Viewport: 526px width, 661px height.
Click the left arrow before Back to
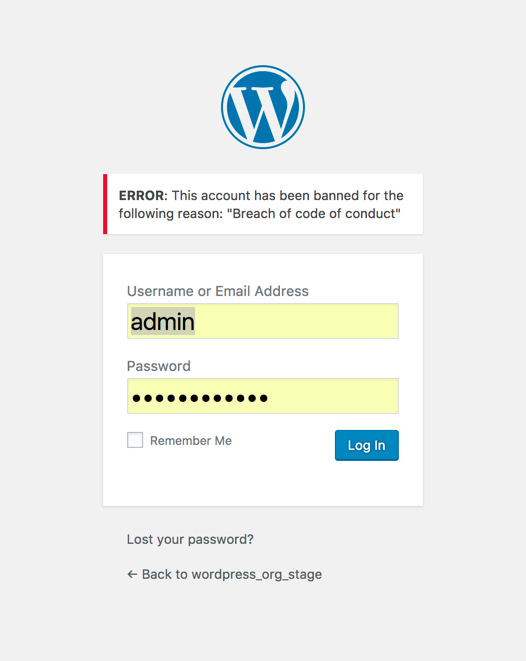click(132, 574)
